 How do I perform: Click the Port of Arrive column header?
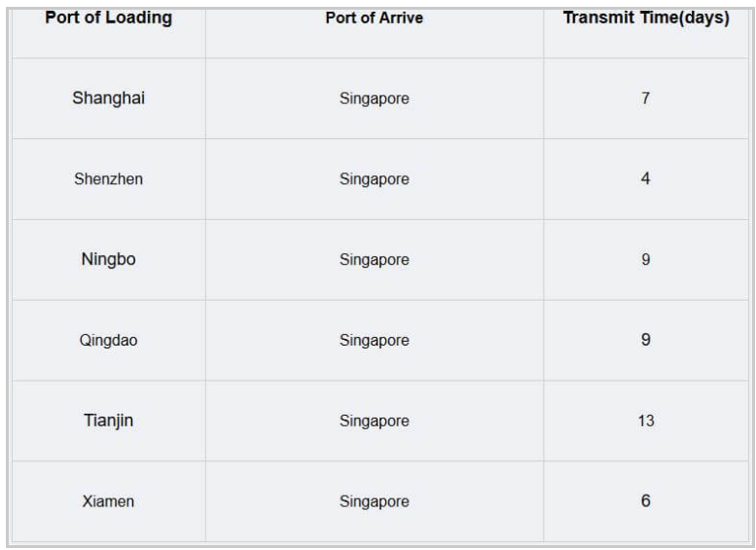pyautogui.click(x=374, y=18)
